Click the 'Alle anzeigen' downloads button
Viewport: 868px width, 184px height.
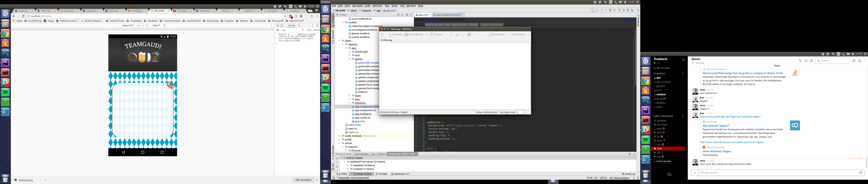coord(303,180)
